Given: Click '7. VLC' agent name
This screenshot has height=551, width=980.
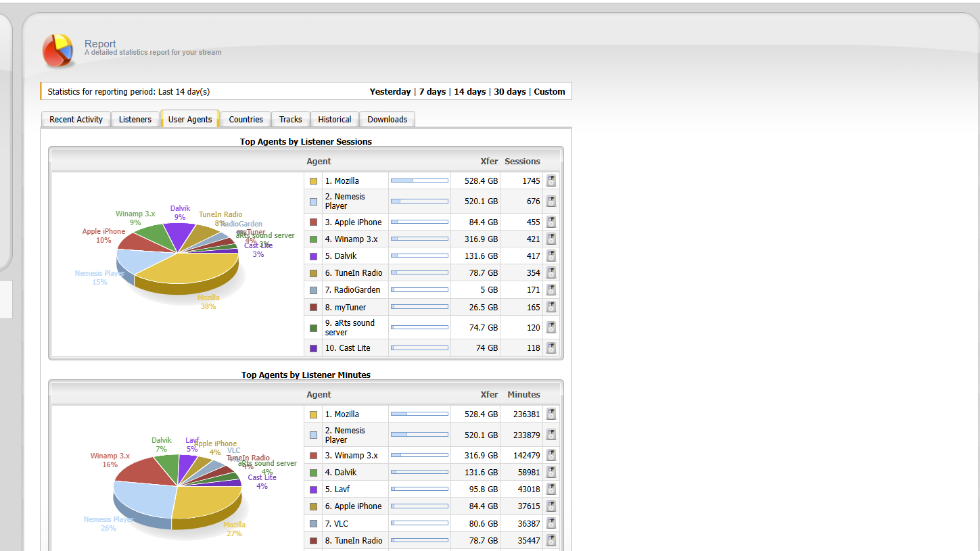Looking at the screenshot, I should click(336, 523).
